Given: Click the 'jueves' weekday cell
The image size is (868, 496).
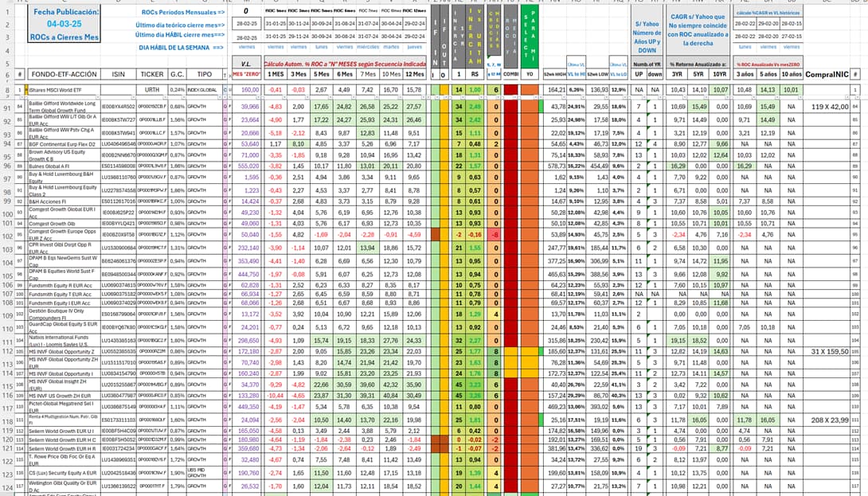Looking at the screenshot, I should coord(415,47).
